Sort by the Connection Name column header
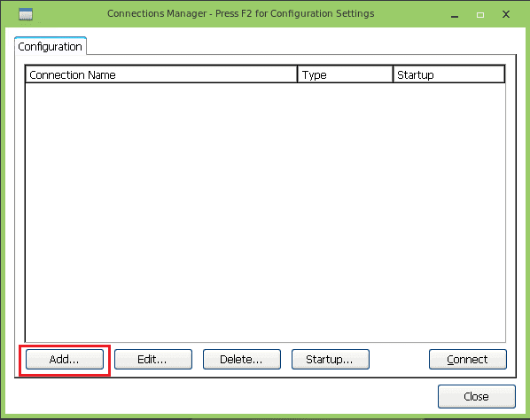The height and width of the screenshot is (420, 530). 161,74
